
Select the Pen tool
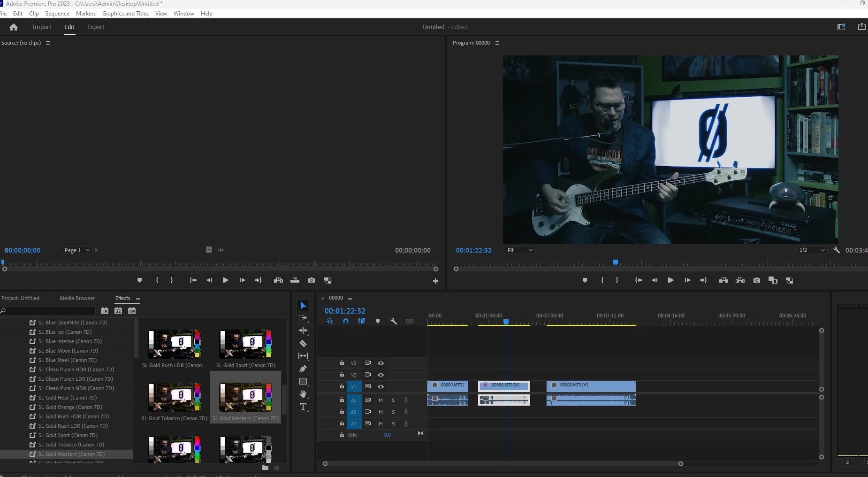(303, 369)
